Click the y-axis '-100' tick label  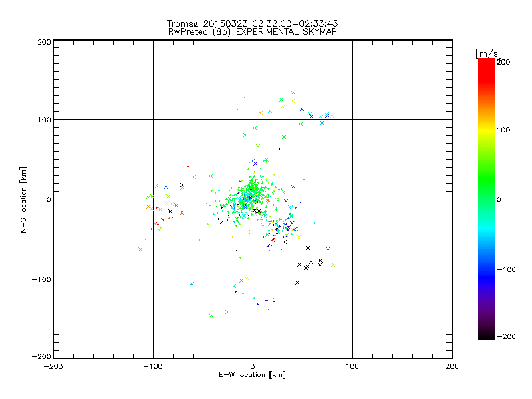(x=41, y=279)
